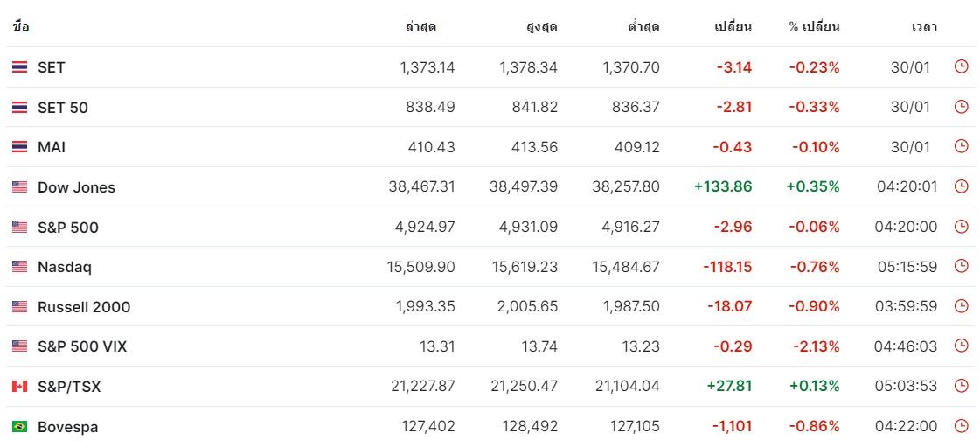The width and height of the screenshot is (980, 441).
Task: Sort by the เวลา column header
Action: click(x=924, y=27)
